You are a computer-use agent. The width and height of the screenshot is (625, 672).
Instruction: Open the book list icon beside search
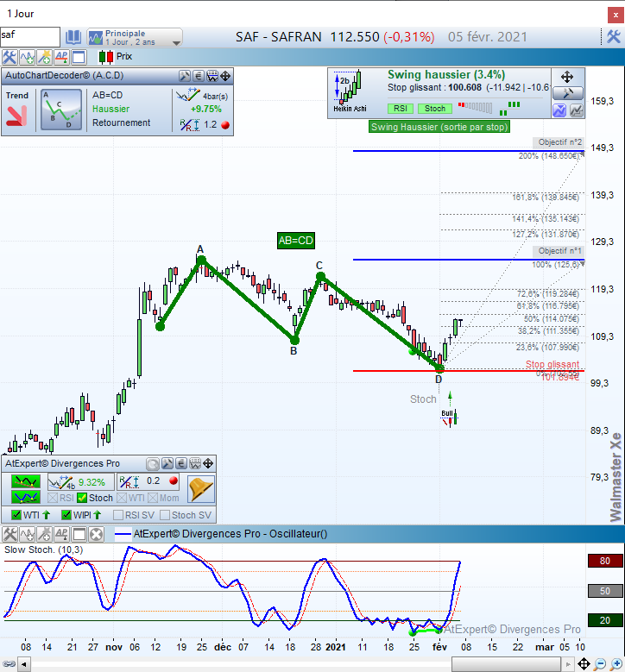[73, 37]
